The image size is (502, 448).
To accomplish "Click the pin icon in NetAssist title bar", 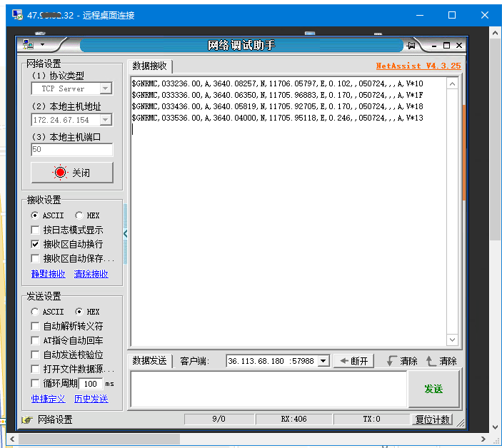I will [x=411, y=45].
